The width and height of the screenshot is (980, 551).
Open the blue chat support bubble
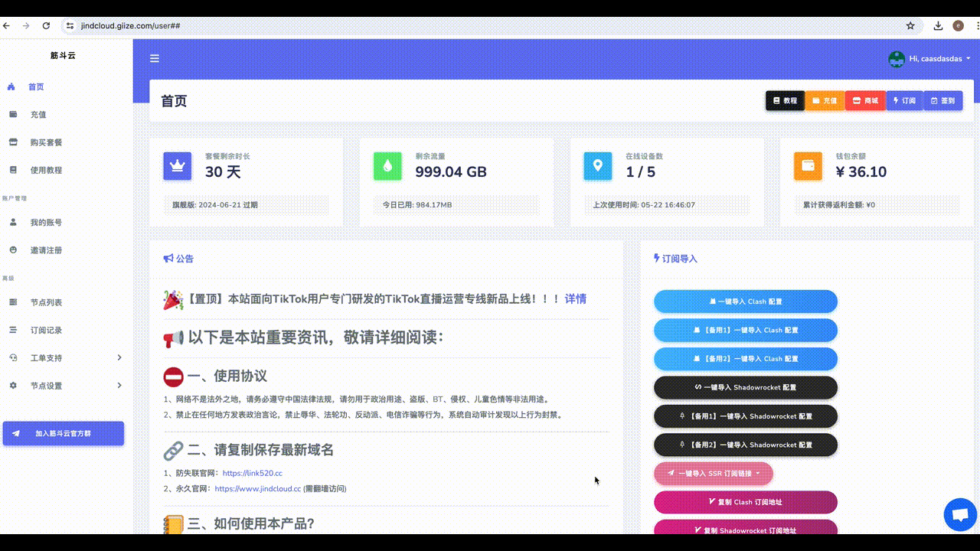[960, 514]
